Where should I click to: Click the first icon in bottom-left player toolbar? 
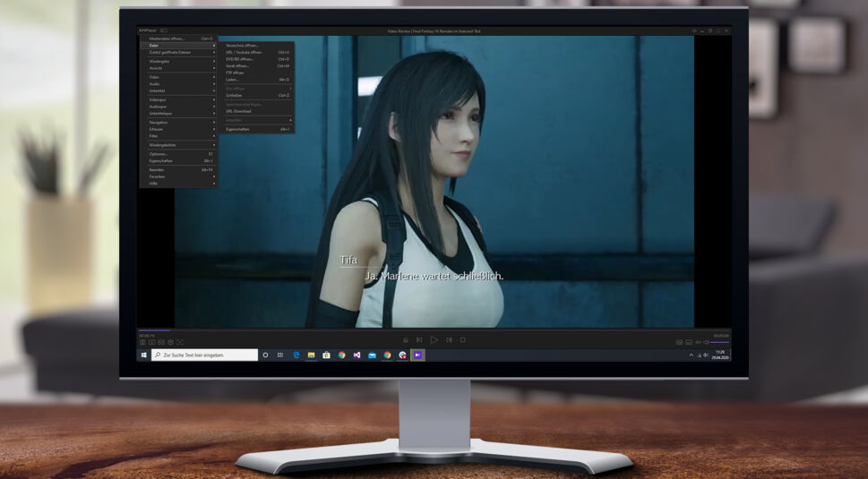click(x=142, y=342)
